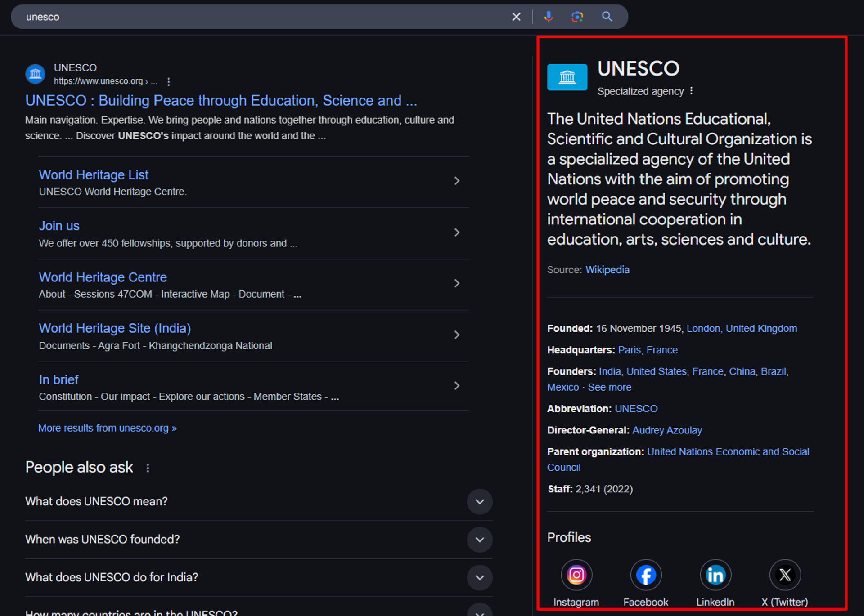864x616 pixels.
Task: Open the World Heritage List link
Action: [x=94, y=175]
